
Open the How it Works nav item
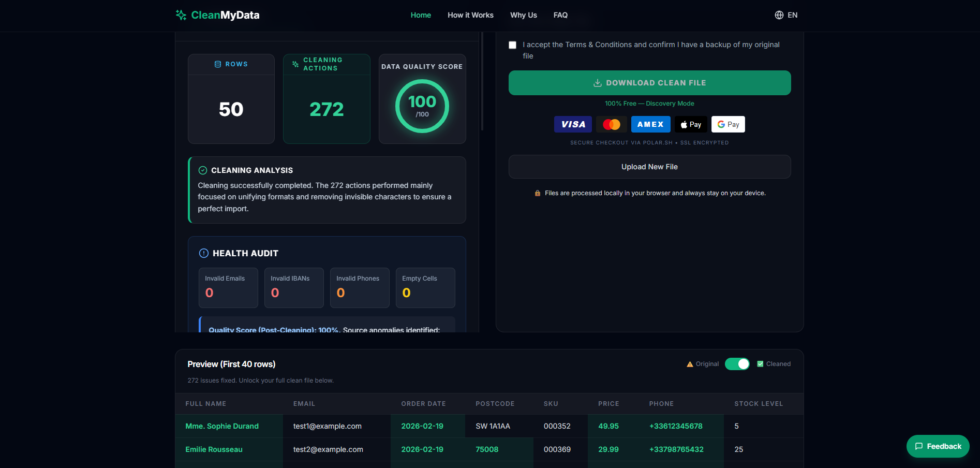470,15
